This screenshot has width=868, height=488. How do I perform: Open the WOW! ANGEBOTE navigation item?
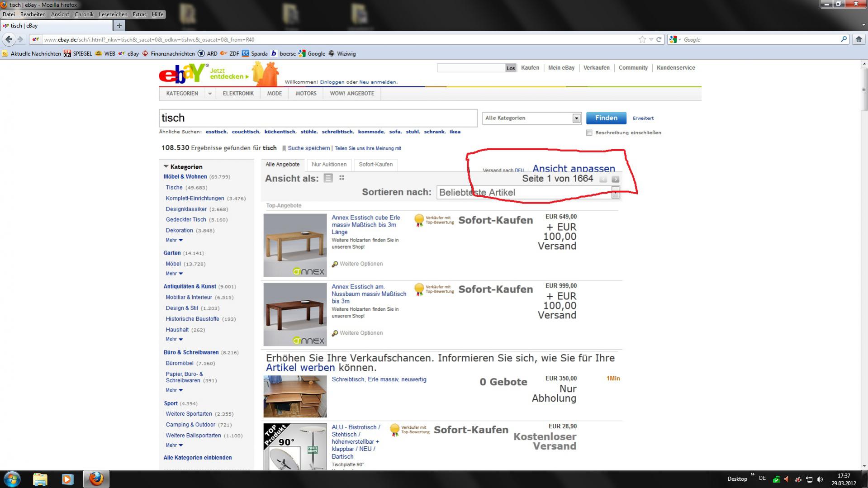pos(352,94)
